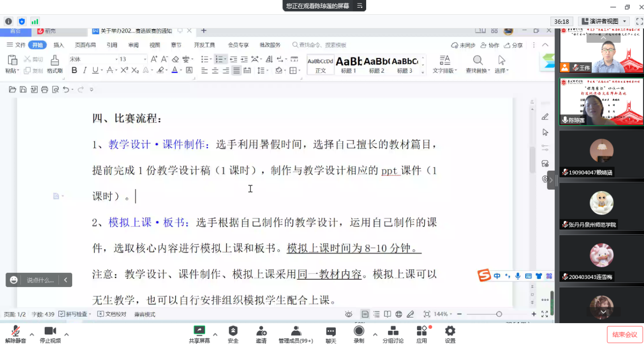The height and width of the screenshot is (345, 644).
Task: Open the Chat (聊天) panel
Action: (x=331, y=331)
